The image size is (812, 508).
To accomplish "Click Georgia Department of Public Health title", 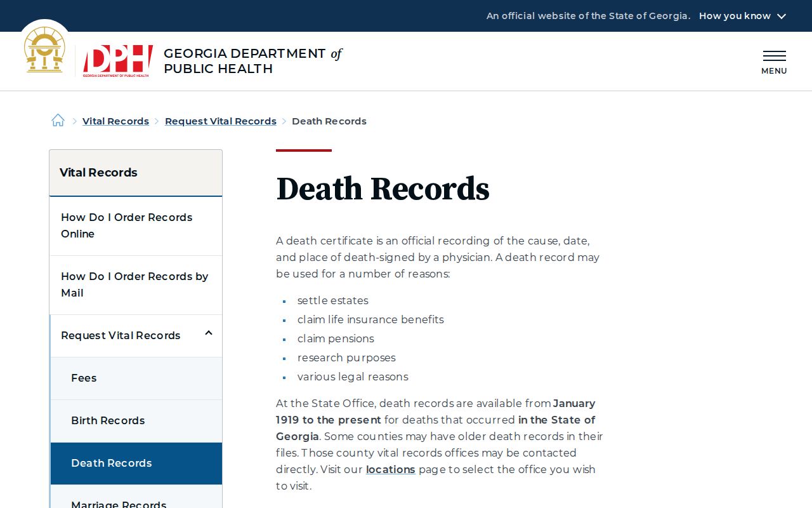I will point(252,61).
